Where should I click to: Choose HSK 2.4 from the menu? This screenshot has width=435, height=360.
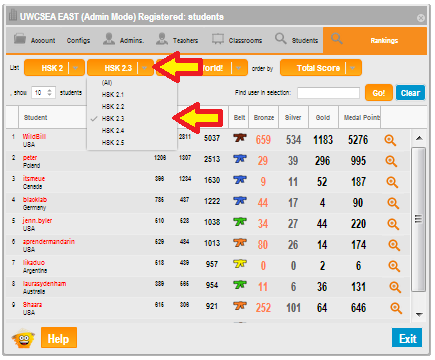113,131
